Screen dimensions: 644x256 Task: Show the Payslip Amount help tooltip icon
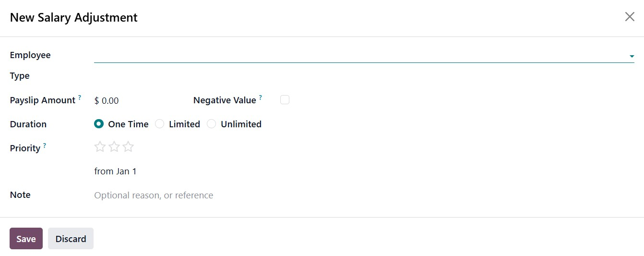click(x=80, y=98)
